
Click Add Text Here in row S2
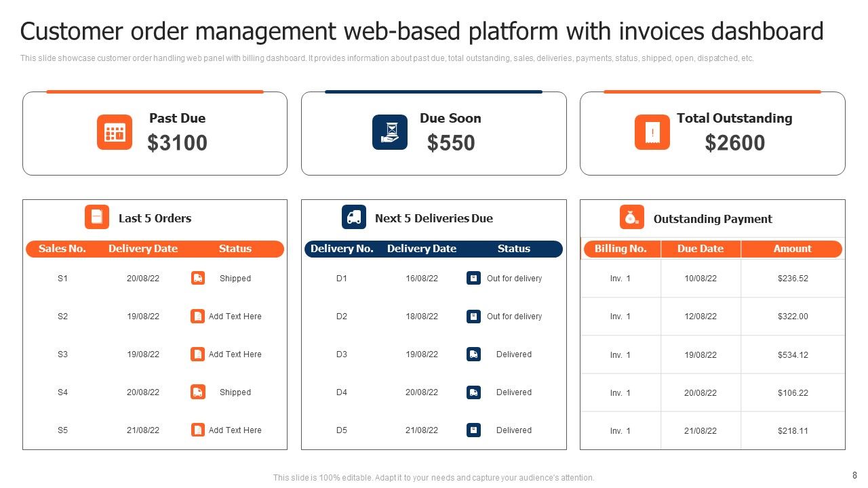coord(235,316)
